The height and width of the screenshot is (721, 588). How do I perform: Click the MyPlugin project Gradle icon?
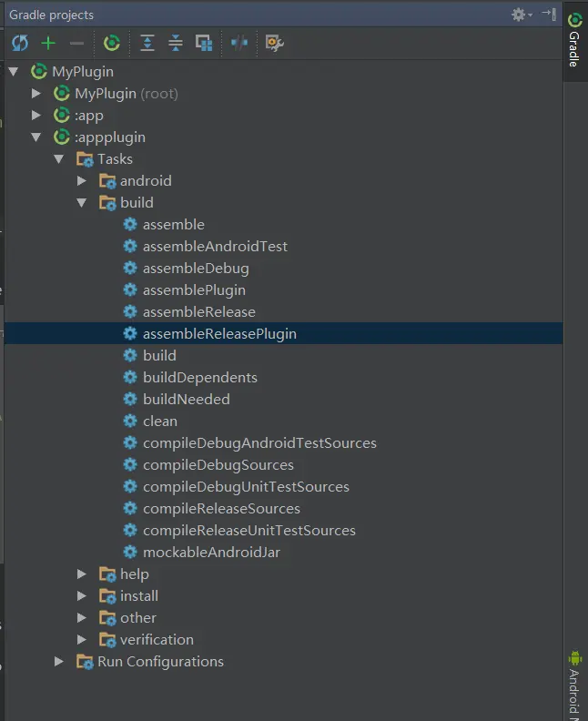pos(39,71)
